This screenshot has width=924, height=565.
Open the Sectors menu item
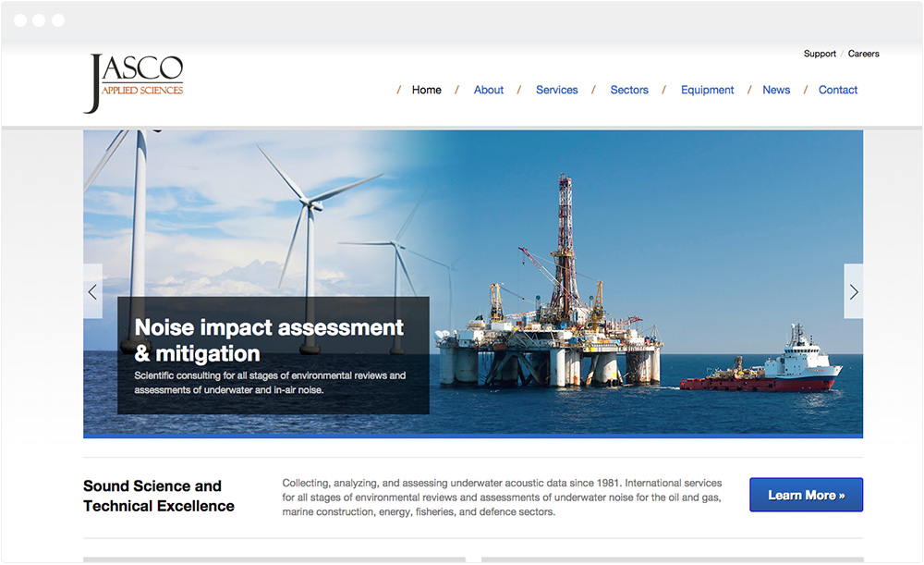tap(628, 90)
